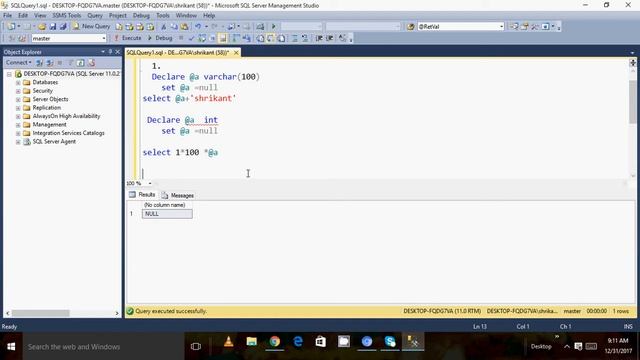This screenshot has height=360, width=640.
Task: Switch to the Messages tab
Action: [178, 196]
